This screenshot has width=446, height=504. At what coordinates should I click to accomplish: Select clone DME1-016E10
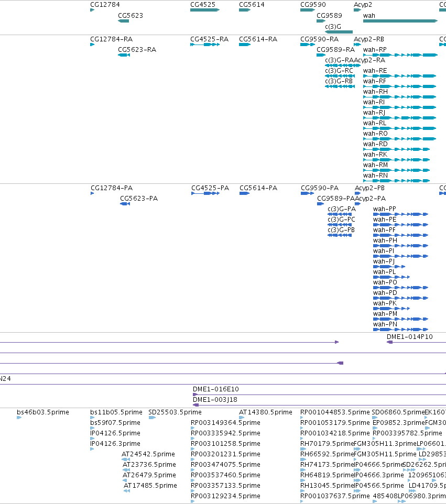[x=216, y=389]
